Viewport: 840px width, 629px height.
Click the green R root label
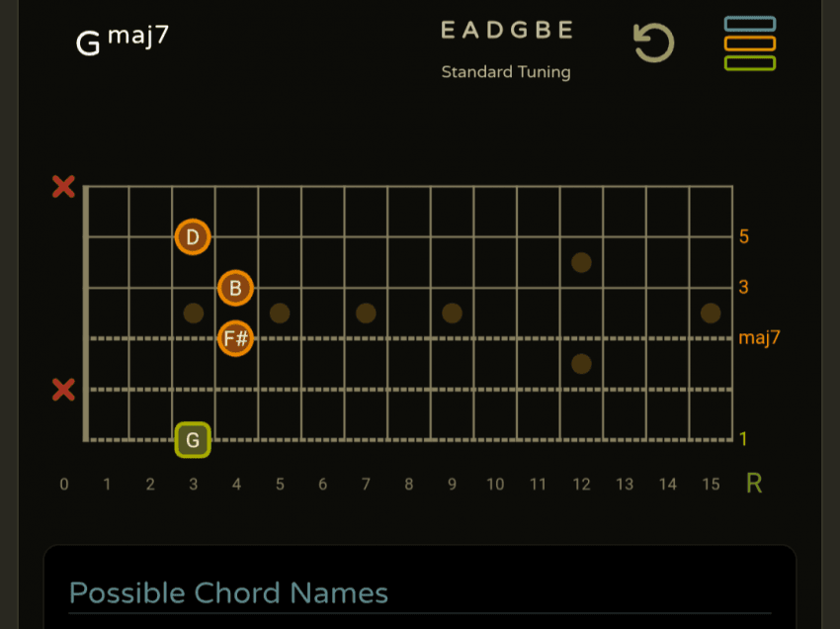coord(754,484)
